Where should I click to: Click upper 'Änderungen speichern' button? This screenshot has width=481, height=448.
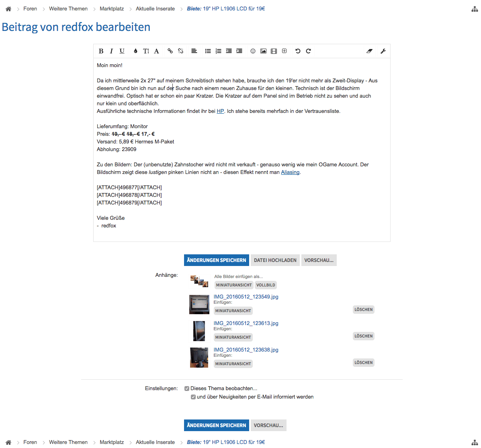(x=217, y=260)
